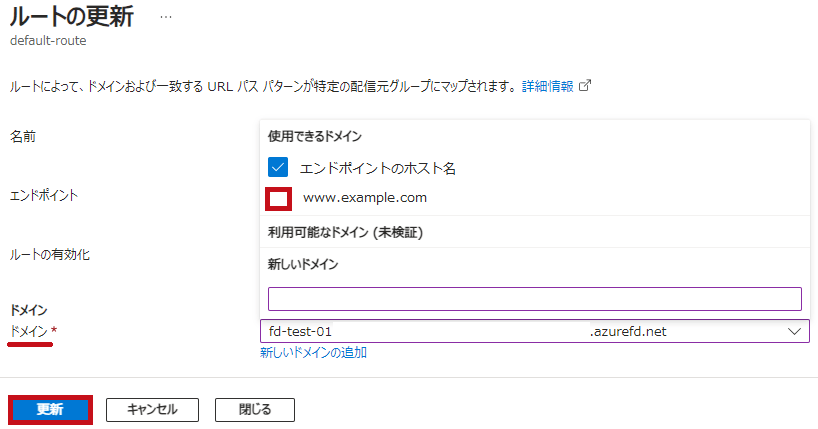Check the www.example.com checkbox
Viewport: 818px width, 429px height.
tap(278, 198)
